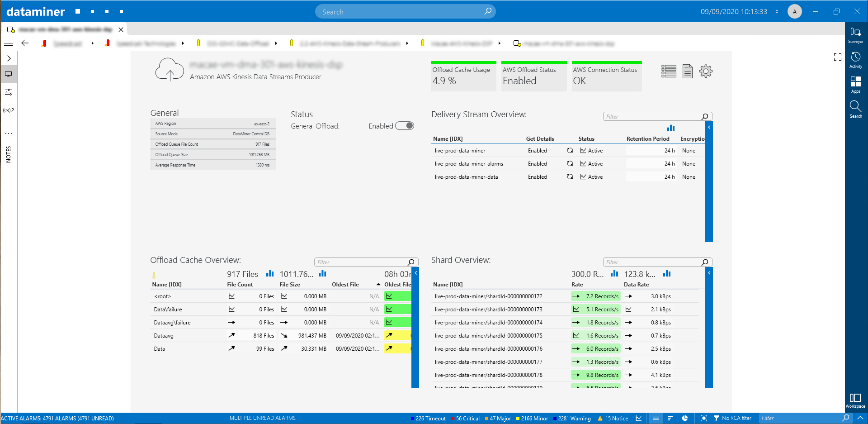The width and height of the screenshot is (868, 424).
Task: Click the Offload Cache Overview filter box
Action: (x=366, y=262)
